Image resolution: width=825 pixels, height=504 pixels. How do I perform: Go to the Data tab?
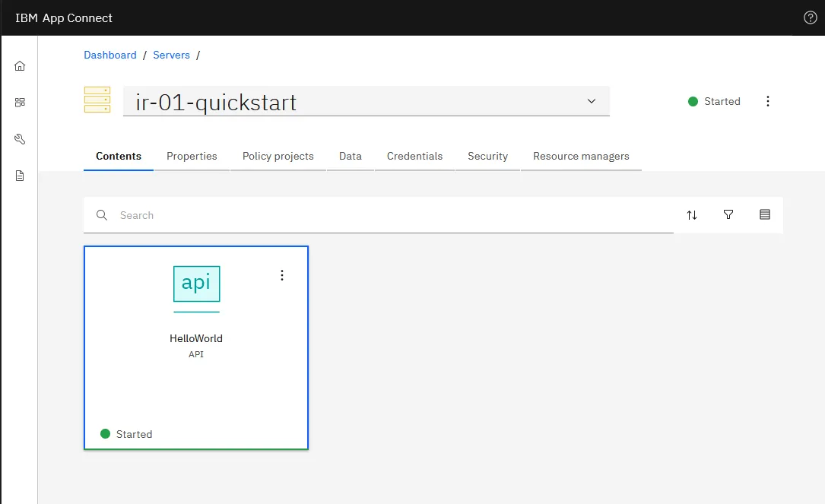point(350,157)
